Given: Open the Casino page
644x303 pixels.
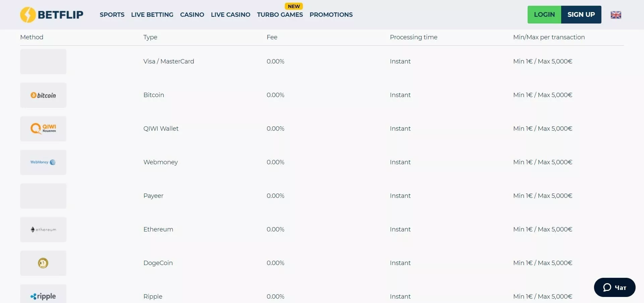Looking at the screenshot, I should pyautogui.click(x=192, y=15).
